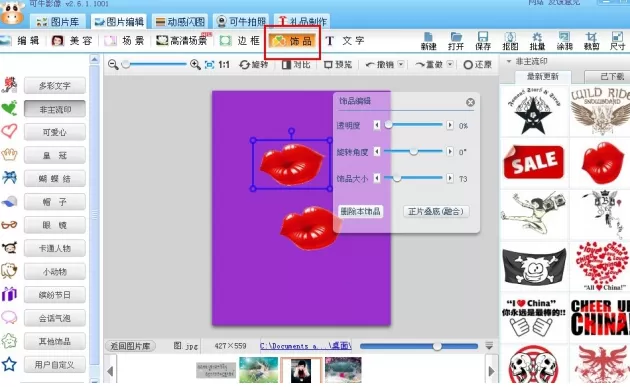630x387 pixels.
Task: Choose the 帽子 hat category button
Action: coord(55,202)
